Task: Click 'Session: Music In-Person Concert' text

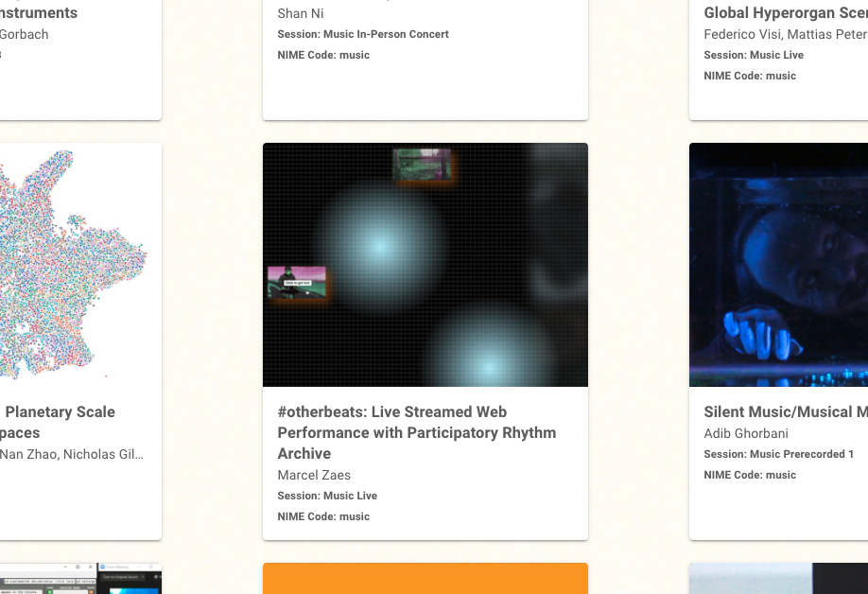Action: 362,34
